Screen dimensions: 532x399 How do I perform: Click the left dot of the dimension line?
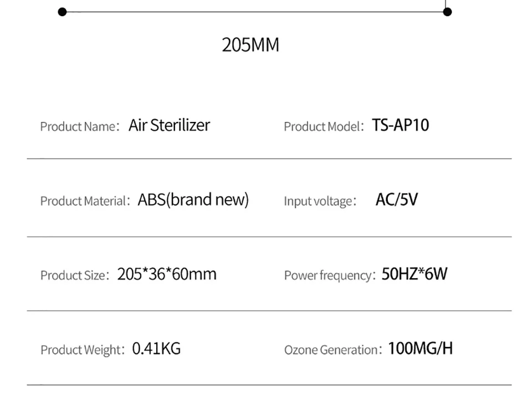coord(62,12)
